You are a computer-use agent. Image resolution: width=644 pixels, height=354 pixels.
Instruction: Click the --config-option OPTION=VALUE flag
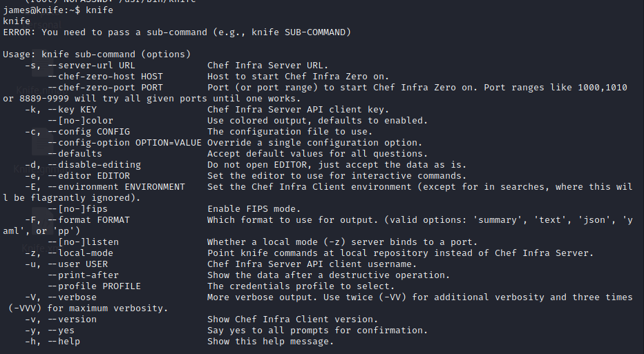124,143
